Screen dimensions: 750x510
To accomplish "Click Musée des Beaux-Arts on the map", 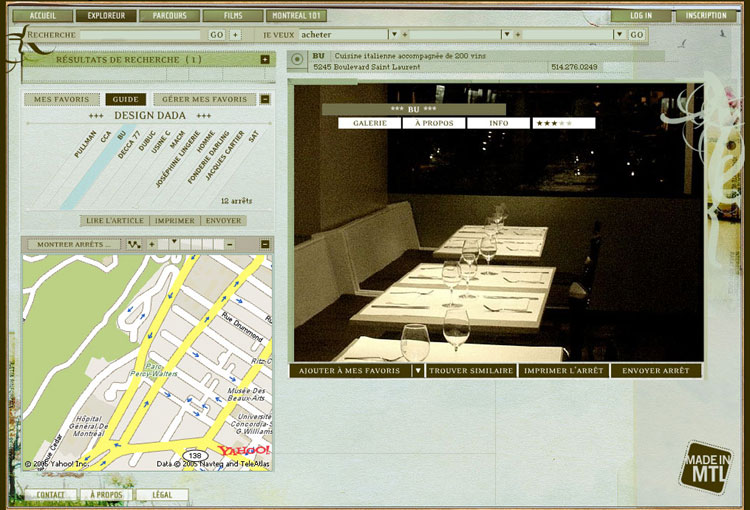I will (x=246, y=394).
